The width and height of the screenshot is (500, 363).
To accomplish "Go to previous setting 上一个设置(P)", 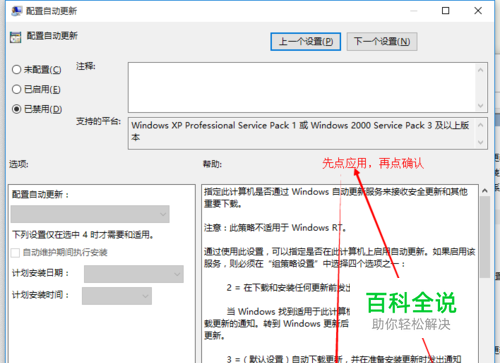I will click(305, 42).
